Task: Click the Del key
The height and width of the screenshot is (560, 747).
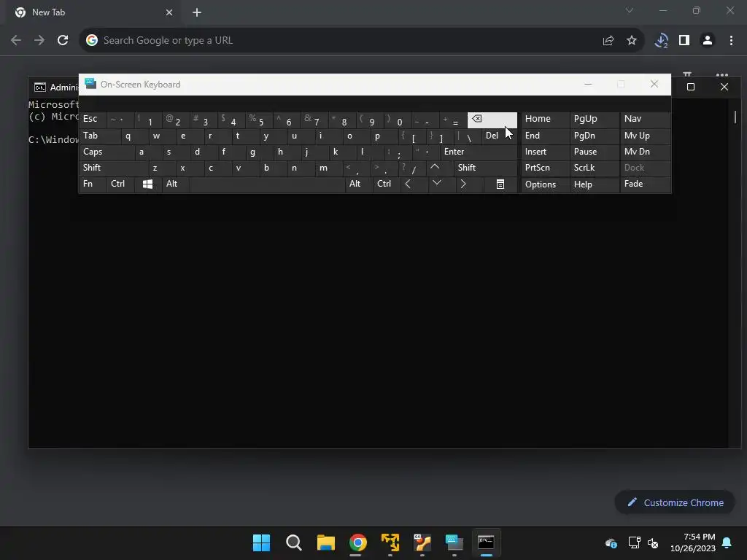Action: tap(499, 136)
